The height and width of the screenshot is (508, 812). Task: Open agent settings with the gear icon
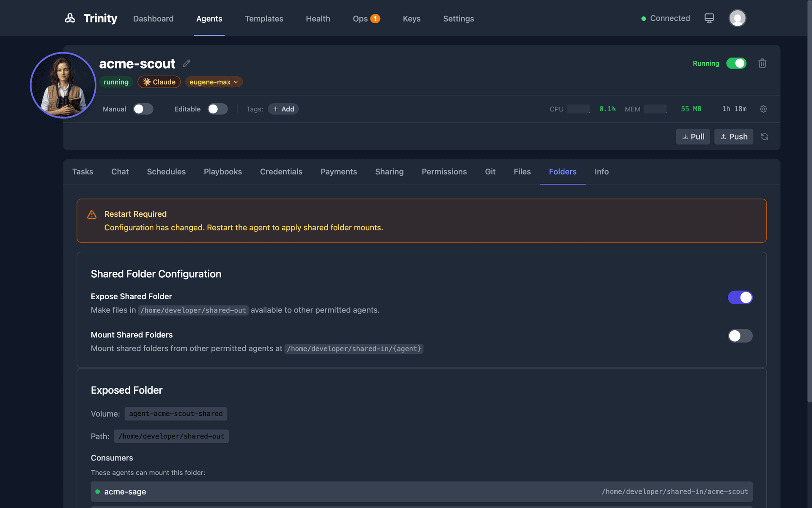tap(763, 109)
